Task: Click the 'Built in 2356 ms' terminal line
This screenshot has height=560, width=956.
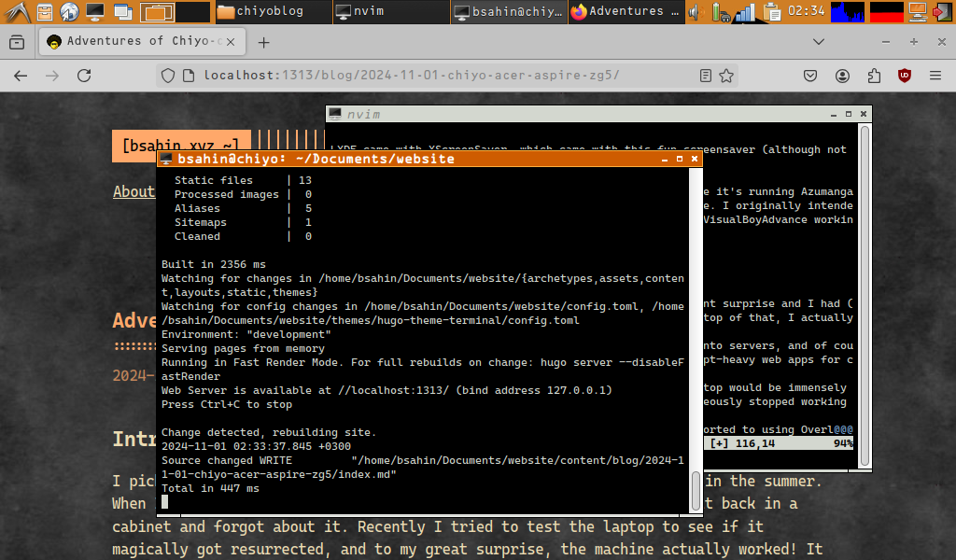Action: pos(214,264)
